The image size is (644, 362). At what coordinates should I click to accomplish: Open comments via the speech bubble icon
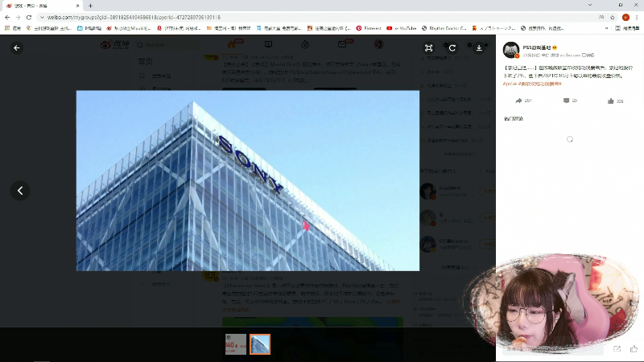[567, 101]
